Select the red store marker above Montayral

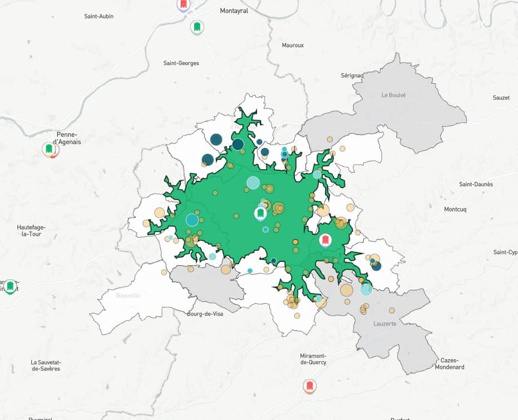[x=184, y=5]
